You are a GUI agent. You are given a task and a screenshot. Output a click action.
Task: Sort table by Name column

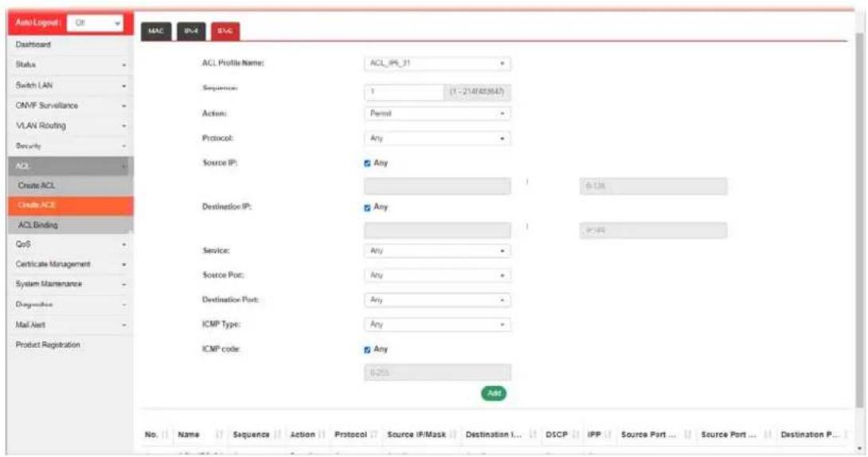click(201, 435)
